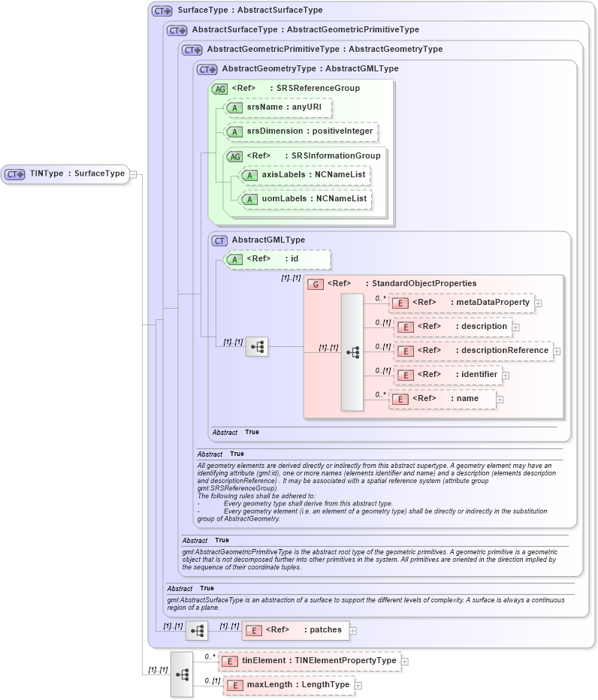Click the AbstractGMLType title text
598x700 pixels.
click(268, 240)
